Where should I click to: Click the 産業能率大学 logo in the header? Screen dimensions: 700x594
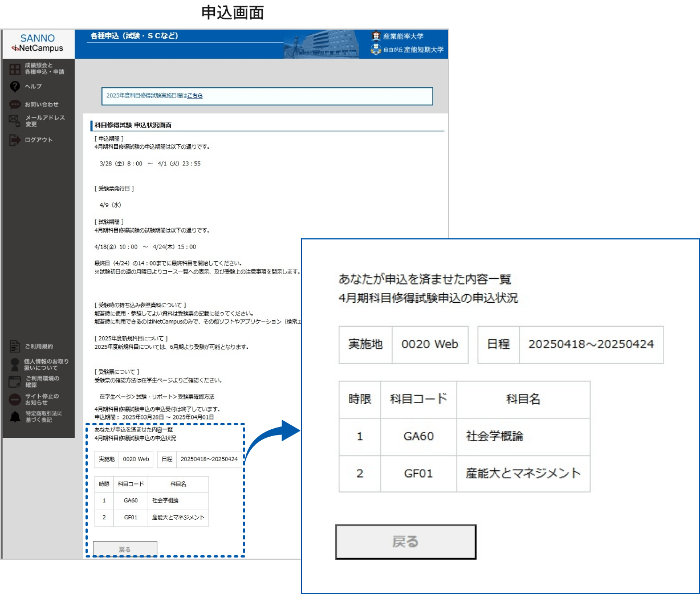coord(398,36)
